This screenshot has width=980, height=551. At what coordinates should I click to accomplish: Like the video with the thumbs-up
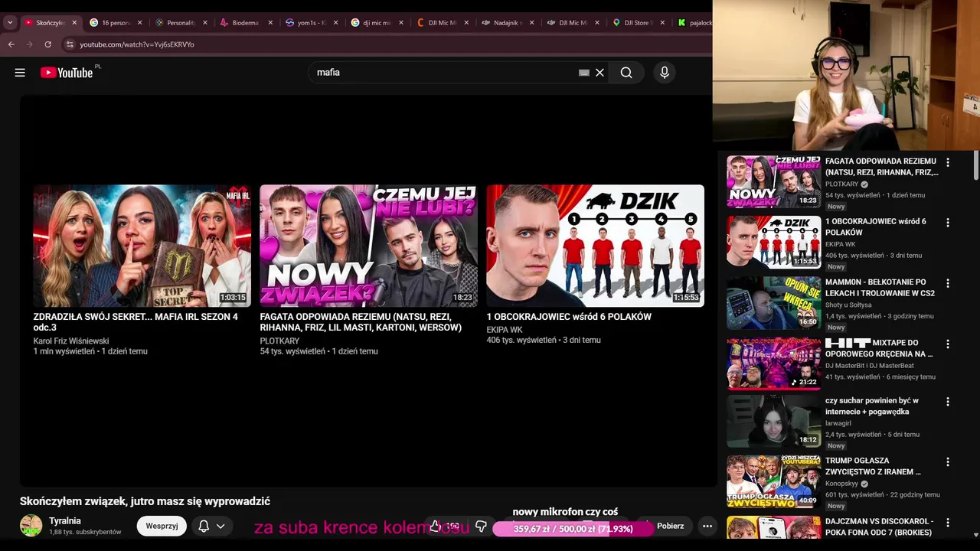click(436, 527)
